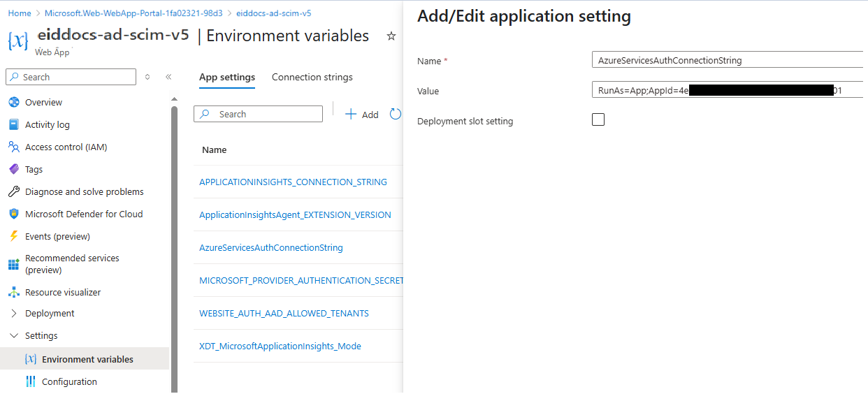Click the Home breadcrumb link
This screenshot has width=868, height=394.
coord(20,13)
